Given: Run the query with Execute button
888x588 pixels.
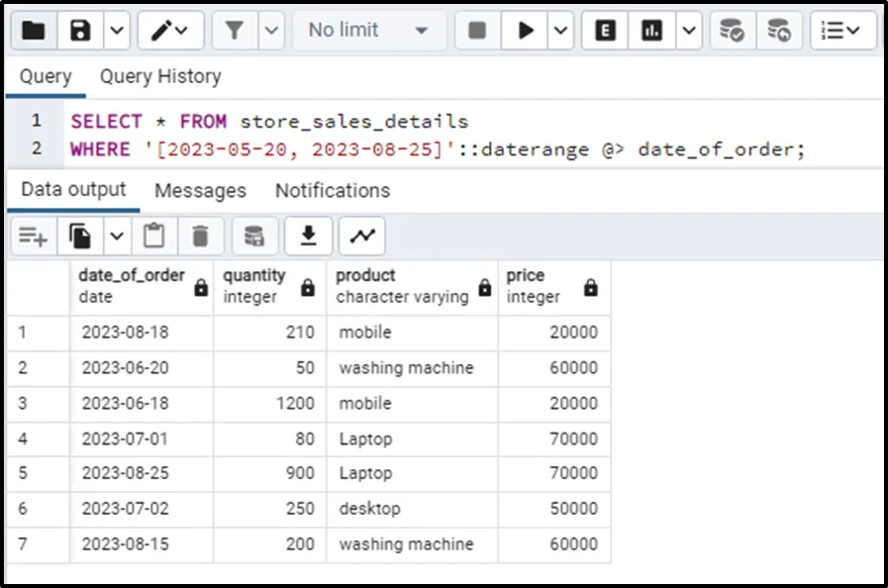Looking at the screenshot, I should pyautogui.click(x=525, y=31).
